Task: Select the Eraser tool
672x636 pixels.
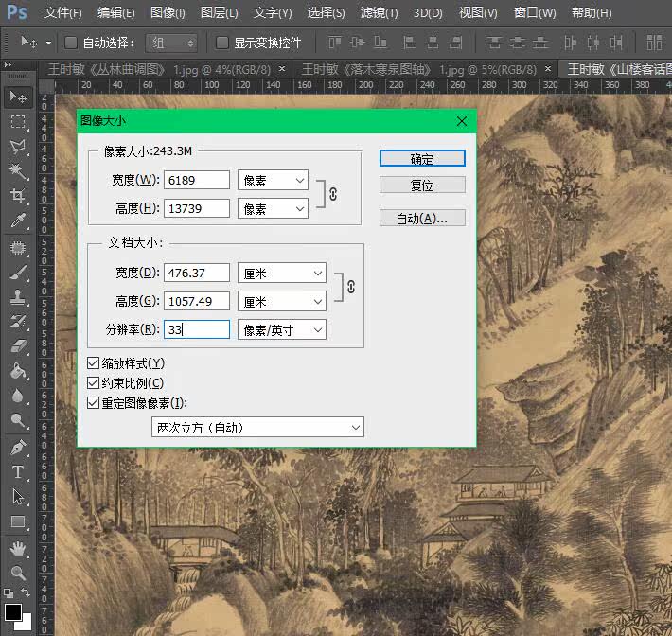Action: coord(18,345)
